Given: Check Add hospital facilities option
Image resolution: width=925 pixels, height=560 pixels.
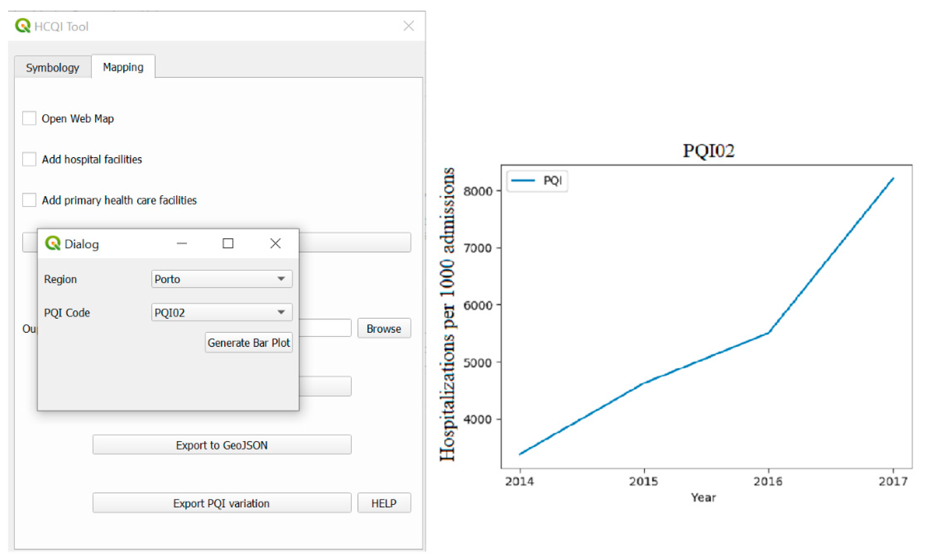Looking at the screenshot, I should point(29,159).
